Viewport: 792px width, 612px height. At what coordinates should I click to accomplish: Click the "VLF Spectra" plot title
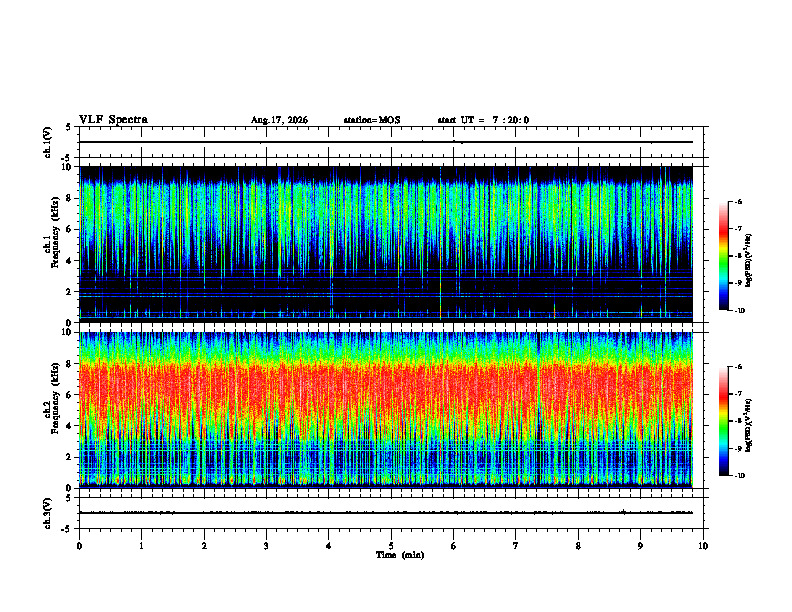coord(113,120)
